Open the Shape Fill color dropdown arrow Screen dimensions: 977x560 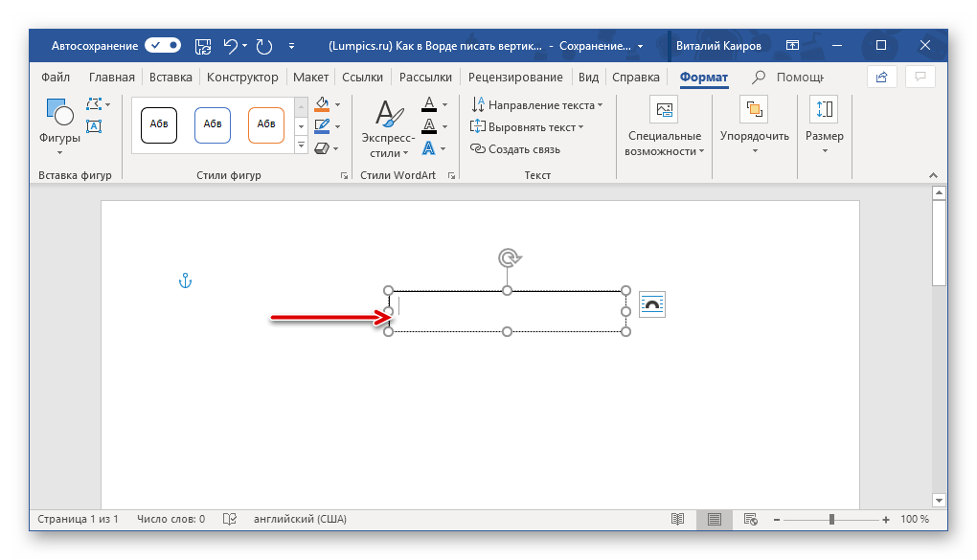(338, 104)
